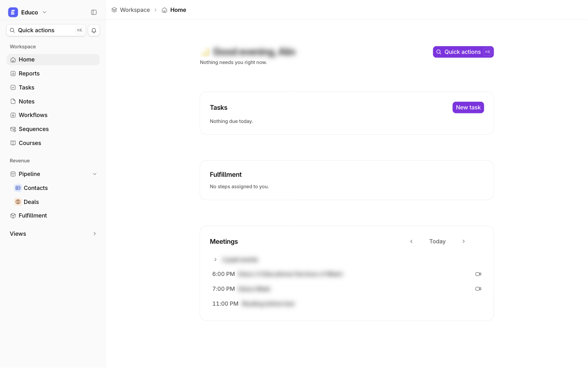Click the Workspace breadcrumb link
The image size is (588, 368).
(x=135, y=10)
